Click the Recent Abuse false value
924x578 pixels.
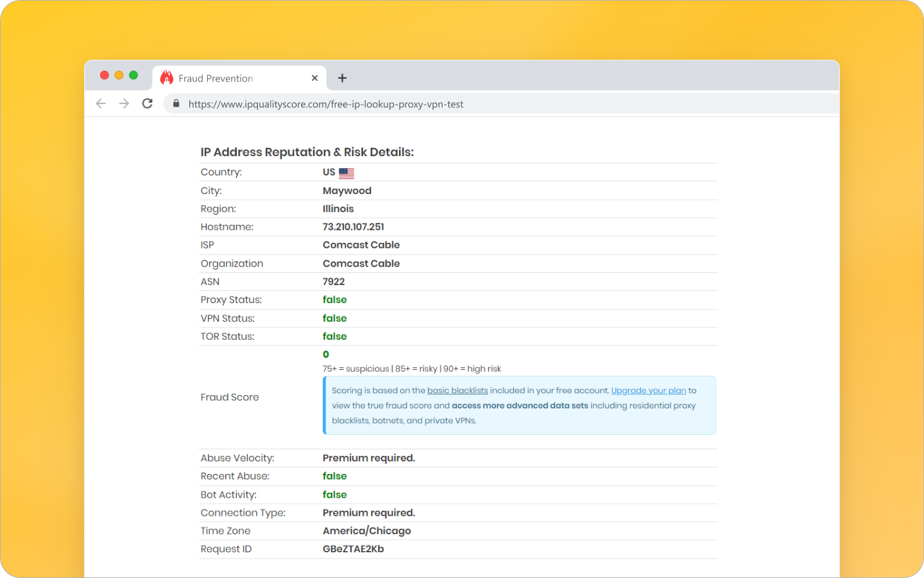(x=335, y=476)
